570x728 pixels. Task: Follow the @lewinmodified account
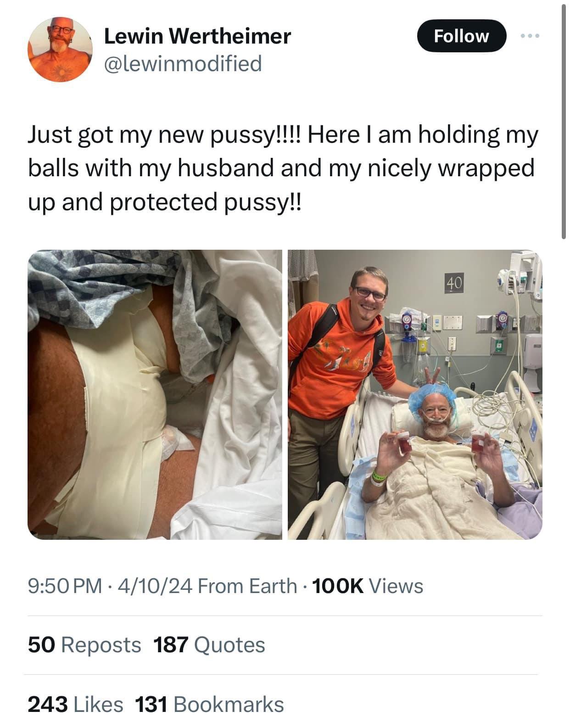click(461, 36)
